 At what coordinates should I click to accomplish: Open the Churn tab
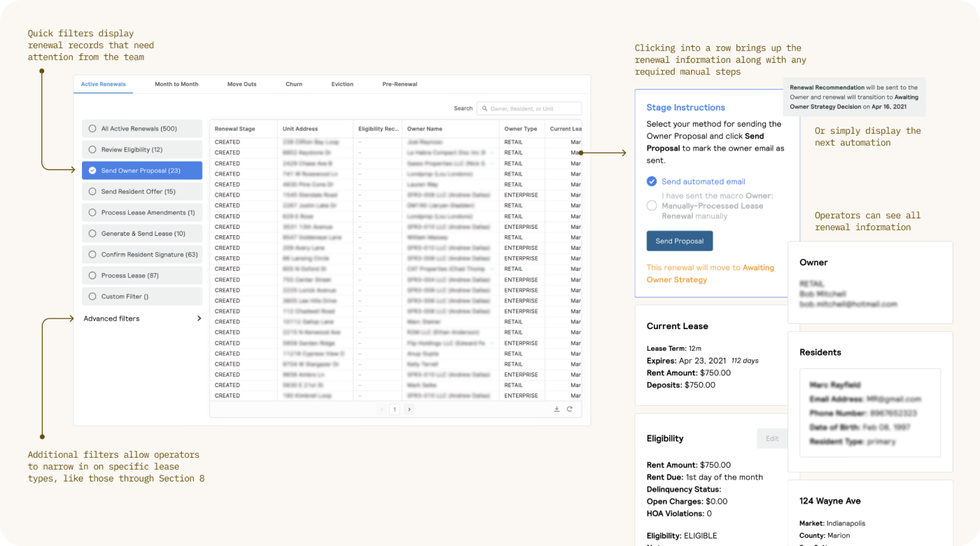click(x=294, y=84)
